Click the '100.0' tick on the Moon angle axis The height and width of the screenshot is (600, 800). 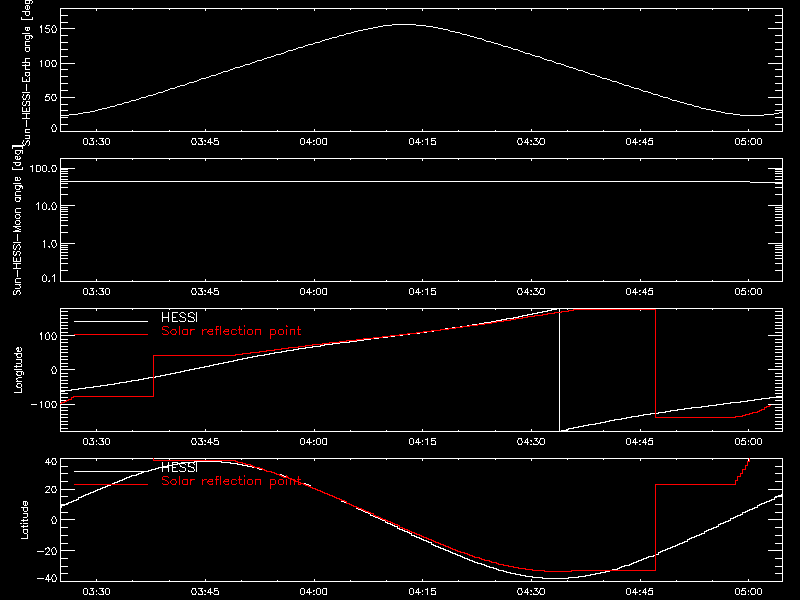pyautogui.click(x=43, y=169)
